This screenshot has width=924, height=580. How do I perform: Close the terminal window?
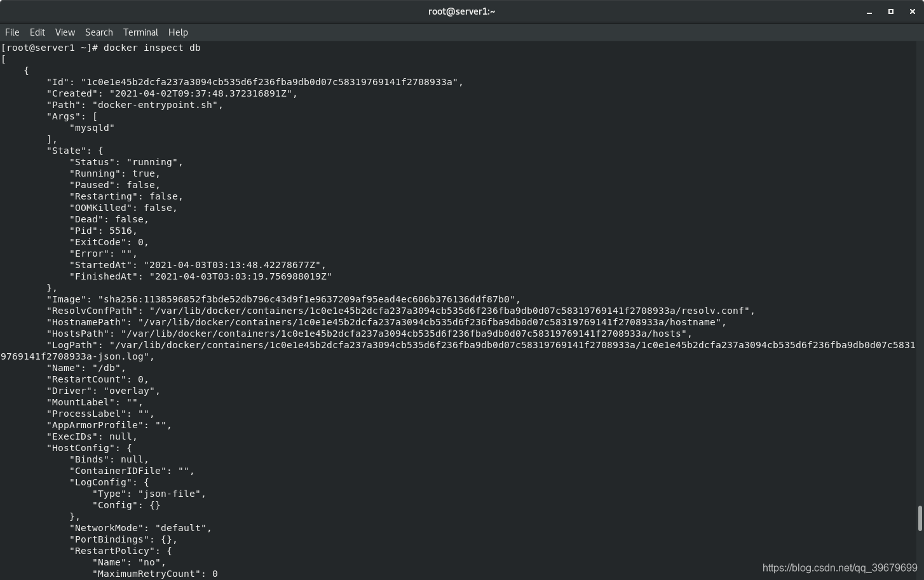[x=913, y=11]
